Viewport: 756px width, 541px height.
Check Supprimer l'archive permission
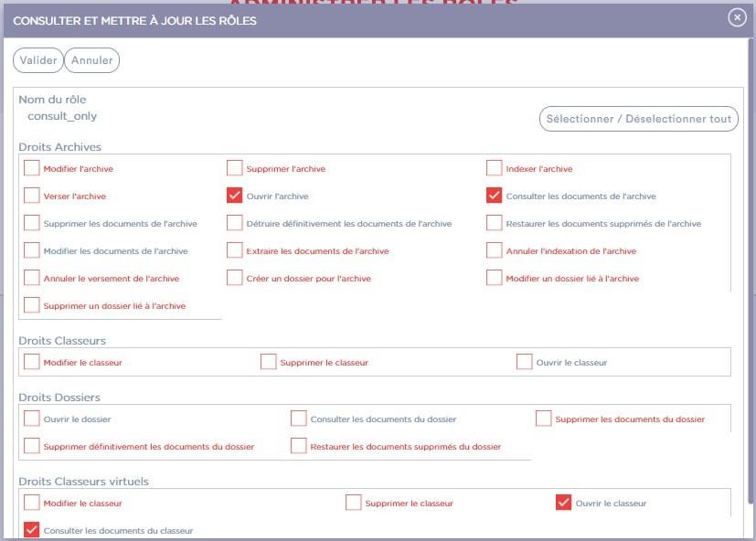point(235,168)
